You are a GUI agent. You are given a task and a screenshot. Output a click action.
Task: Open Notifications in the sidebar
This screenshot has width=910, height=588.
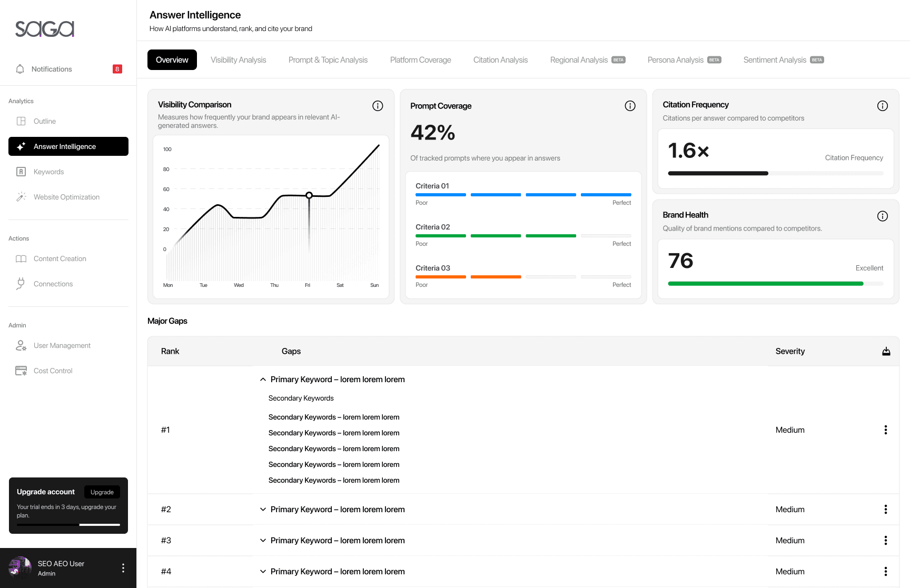68,69
